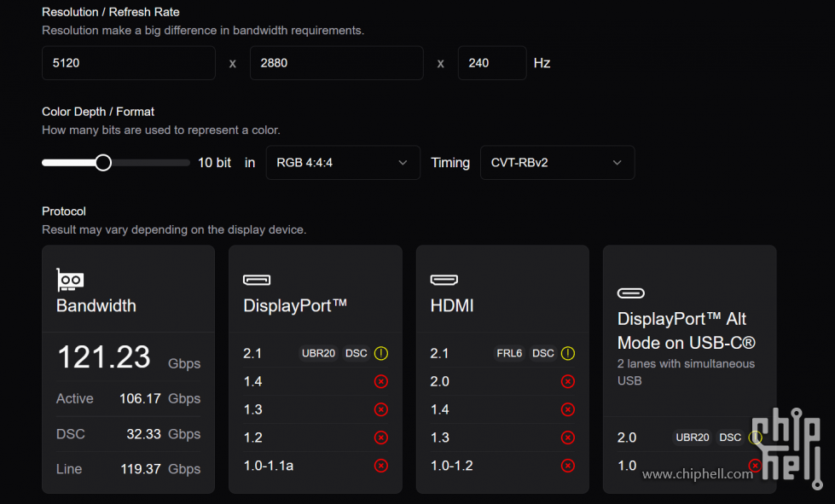Click the Active bandwidth value 106.17
The image size is (835, 504).
[140, 398]
